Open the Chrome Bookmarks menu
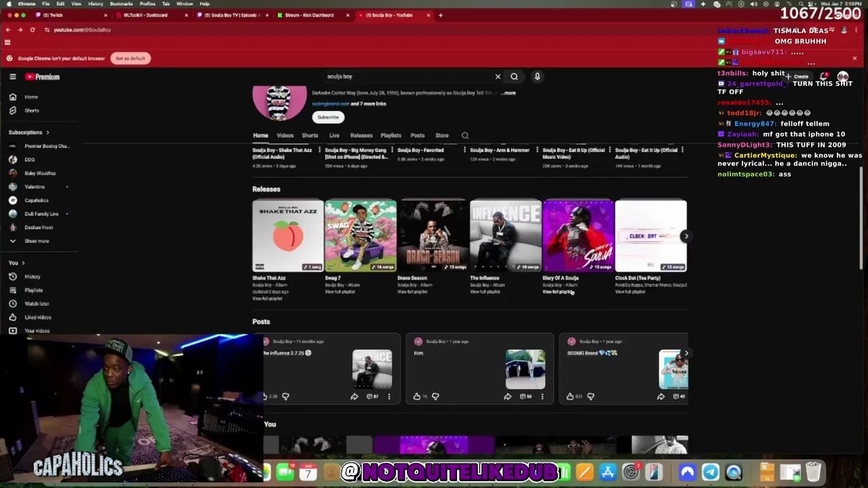Image resolution: width=868 pixels, height=488 pixels. (121, 4)
